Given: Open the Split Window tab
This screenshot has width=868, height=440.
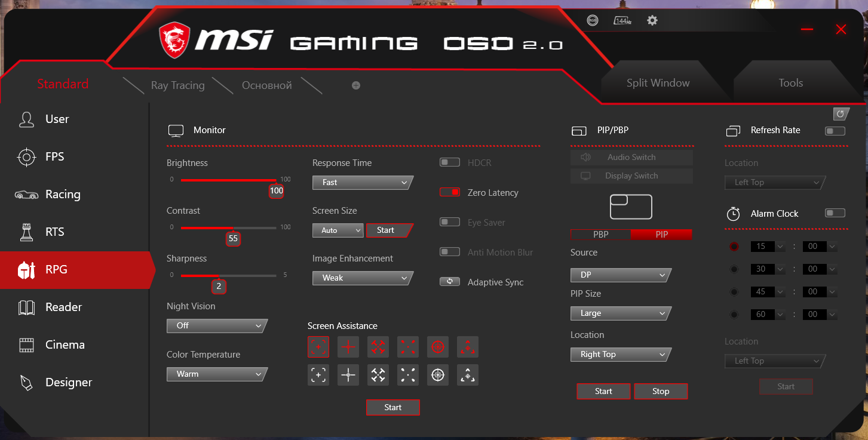Looking at the screenshot, I should click(x=658, y=83).
